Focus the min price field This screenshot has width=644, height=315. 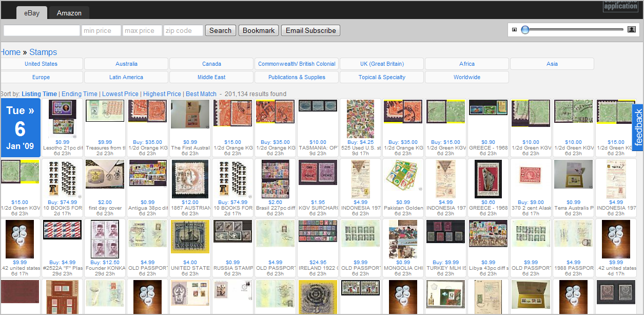[x=101, y=31]
